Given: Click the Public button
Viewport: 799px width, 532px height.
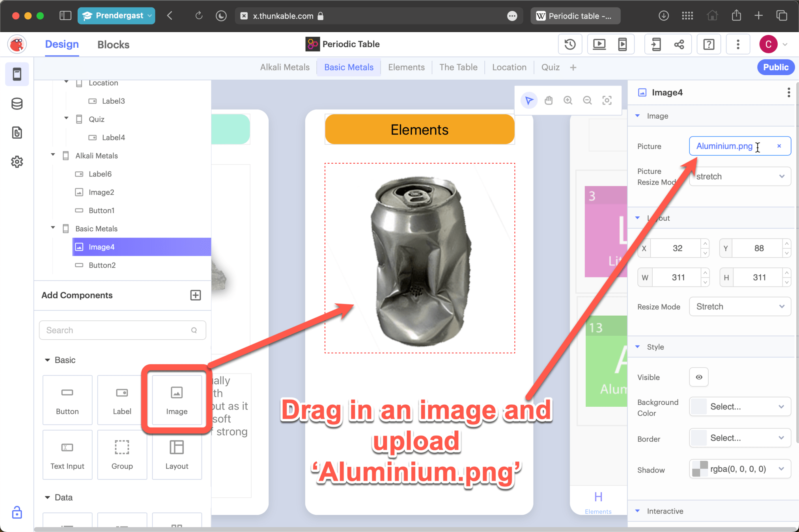Looking at the screenshot, I should click(775, 67).
